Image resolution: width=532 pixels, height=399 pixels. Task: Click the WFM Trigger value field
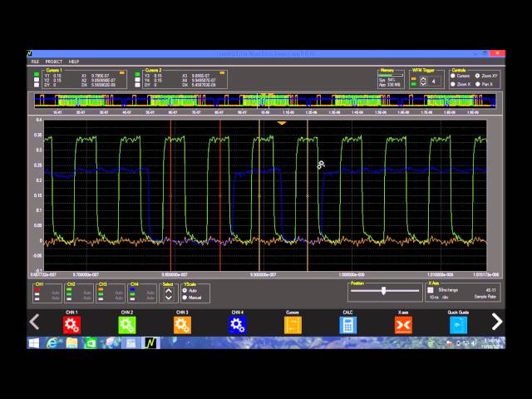434,81
